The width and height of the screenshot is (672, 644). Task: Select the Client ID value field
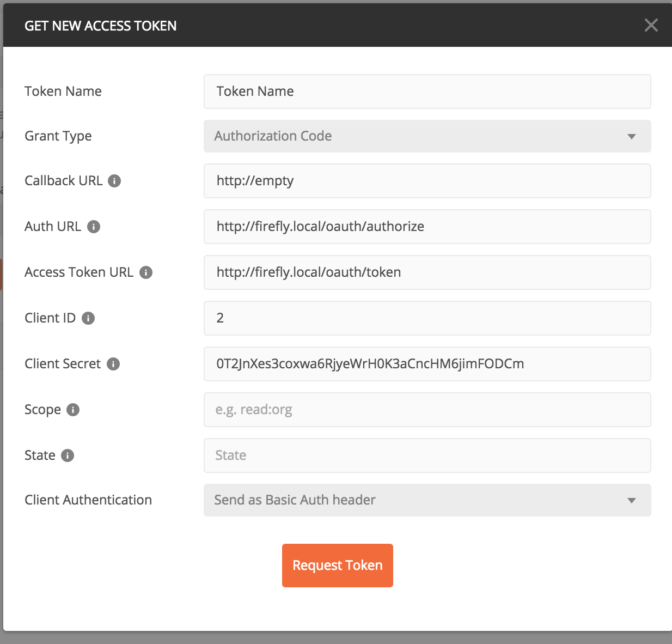(x=427, y=318)
